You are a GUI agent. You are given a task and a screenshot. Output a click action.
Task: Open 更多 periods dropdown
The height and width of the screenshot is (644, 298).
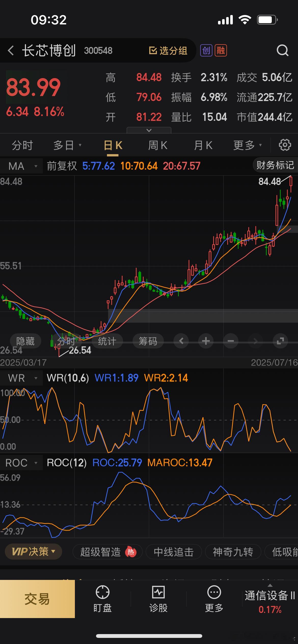pyautogui.click(x=248, y=145)
